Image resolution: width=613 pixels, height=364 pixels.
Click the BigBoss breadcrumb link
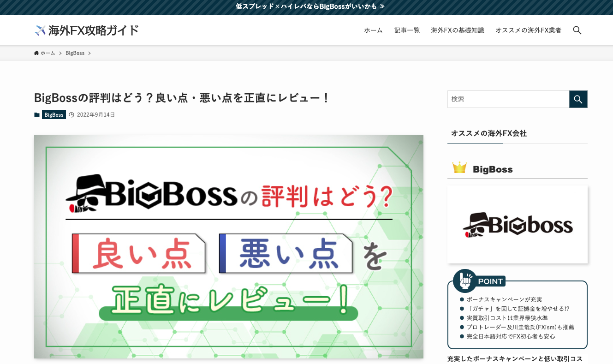pos(75,53)
